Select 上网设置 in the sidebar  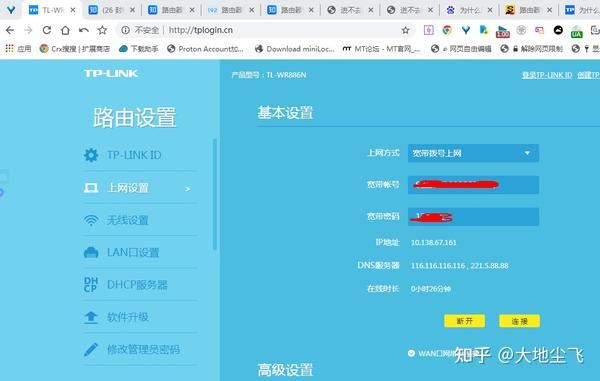pyautogui.click(x=140, y=188)
